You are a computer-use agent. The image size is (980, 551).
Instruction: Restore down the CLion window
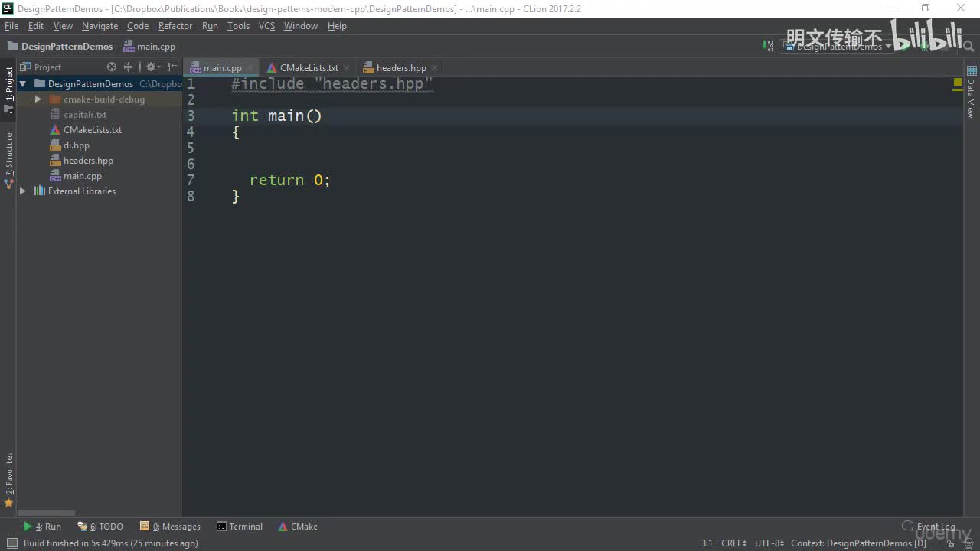click(x=926, y=8)
